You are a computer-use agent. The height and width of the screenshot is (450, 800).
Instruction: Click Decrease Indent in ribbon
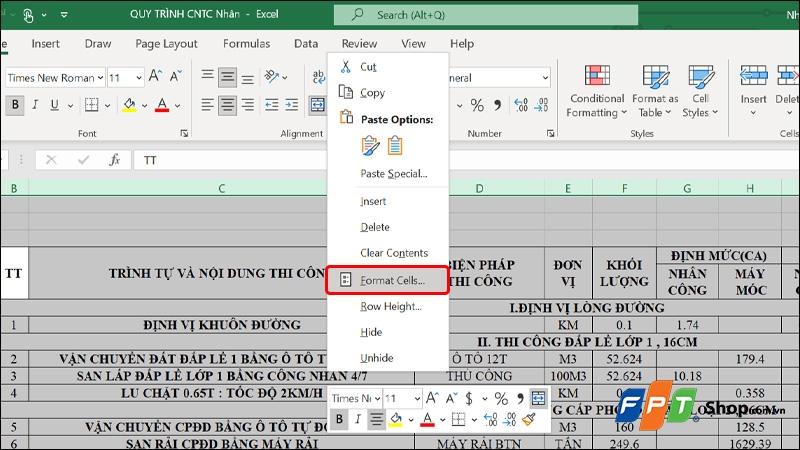tap(271, 105)
